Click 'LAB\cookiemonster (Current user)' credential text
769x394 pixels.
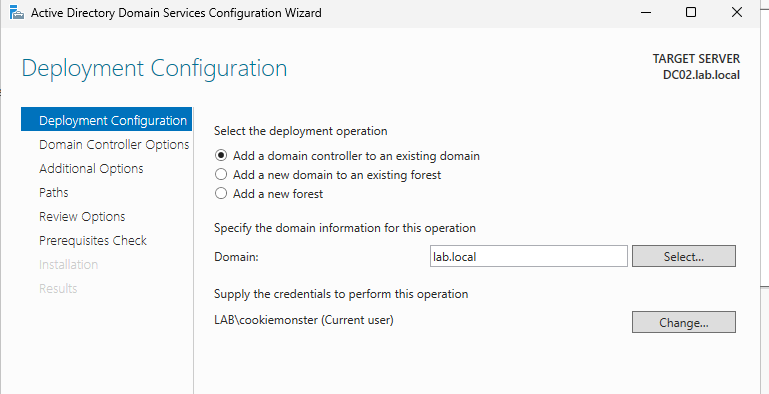[x=304, y=320]
